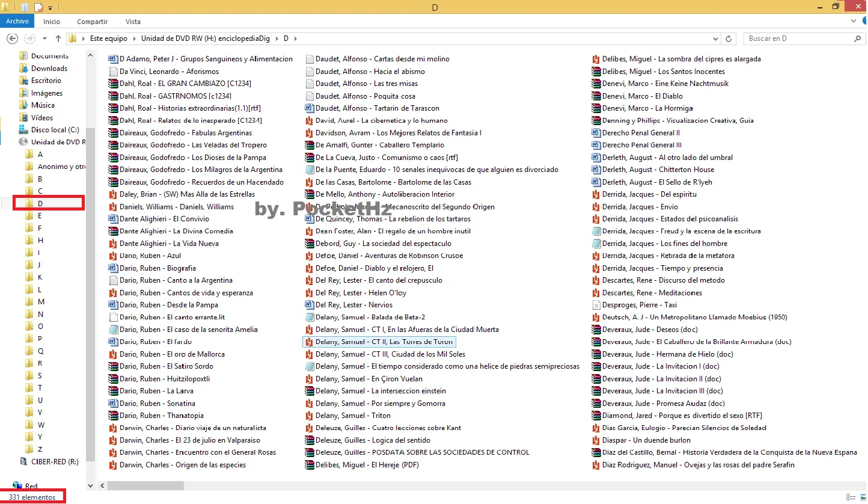Click the icon beside 'Derrida, Jacques - Los fines del hombre'
This screenshot has height=504, width=868.
coord(596,244)
